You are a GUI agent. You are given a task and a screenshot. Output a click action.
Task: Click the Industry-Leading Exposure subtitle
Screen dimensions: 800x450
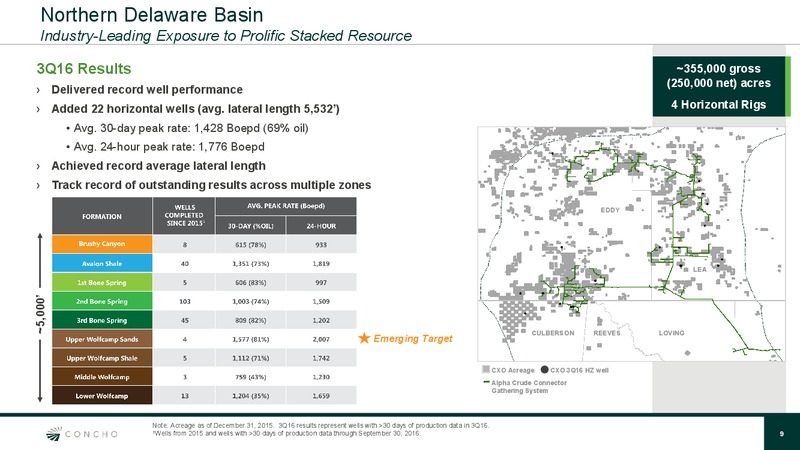[226, 36]
